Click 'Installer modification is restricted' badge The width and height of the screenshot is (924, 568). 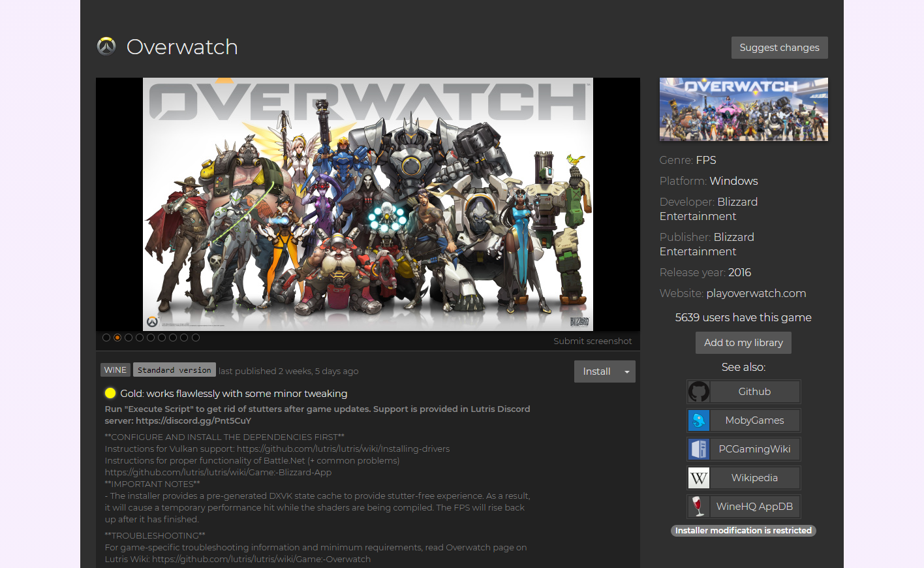point(743,531)
